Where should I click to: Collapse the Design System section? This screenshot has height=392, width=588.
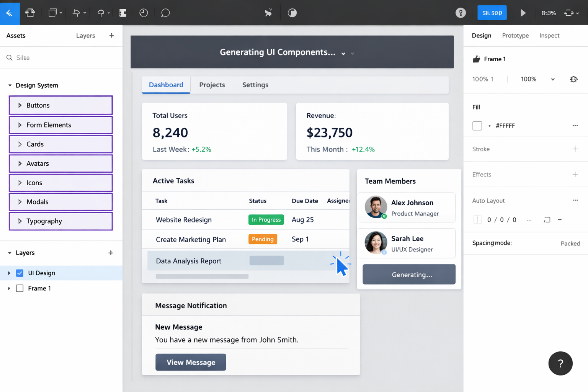[10, 85]
